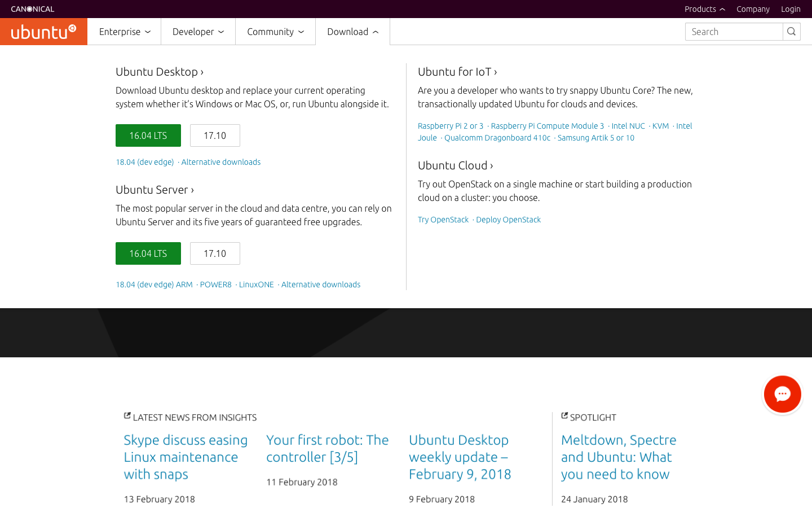The height and width of the screenshot is (508, 812).
Task: Click the Login link
Action: [x=791, y=9]
